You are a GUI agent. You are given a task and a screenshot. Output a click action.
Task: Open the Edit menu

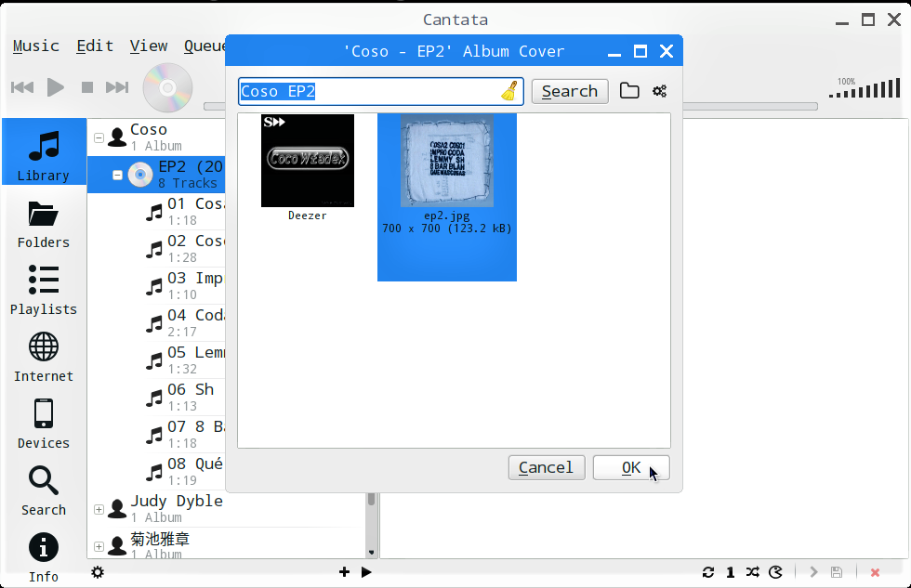click(x=95, y=46)
